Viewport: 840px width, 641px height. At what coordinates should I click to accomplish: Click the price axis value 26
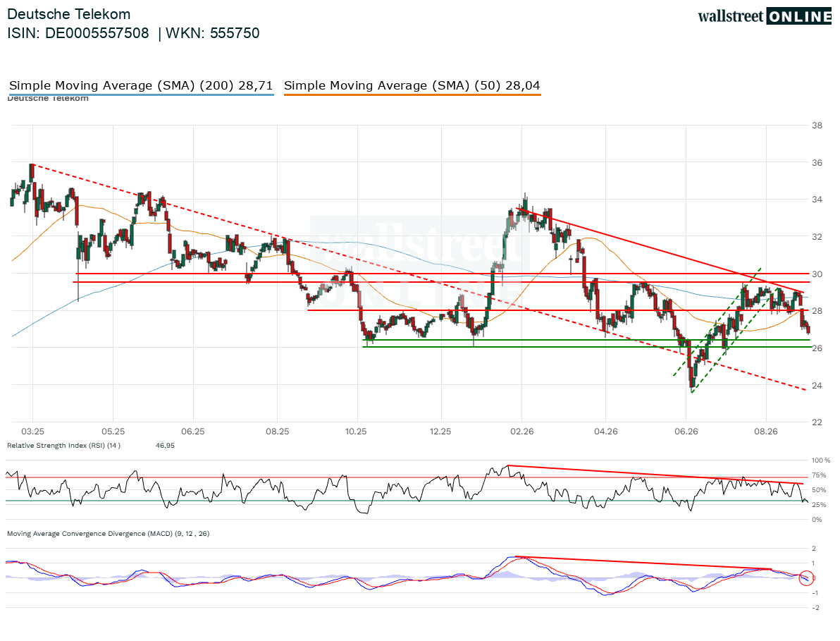[x=817, y=348]
